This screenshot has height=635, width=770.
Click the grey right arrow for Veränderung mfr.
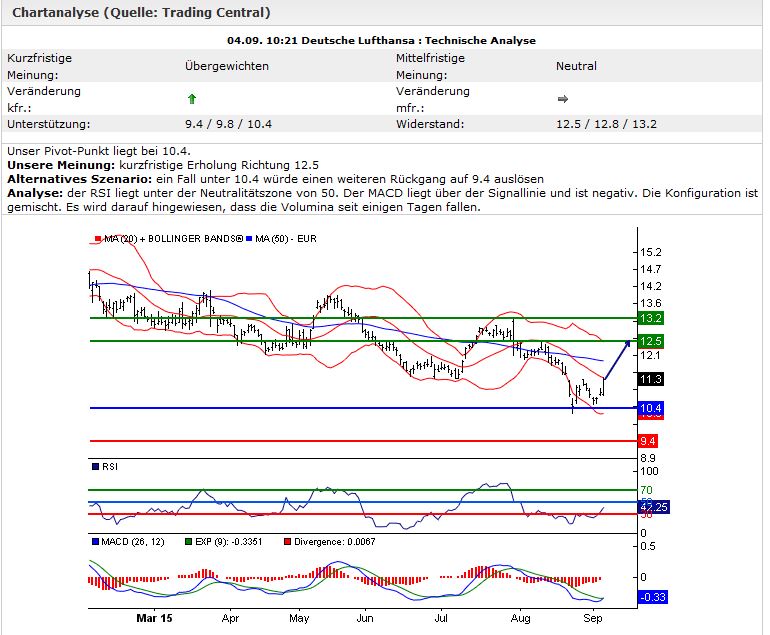click(x=563, y=99)
